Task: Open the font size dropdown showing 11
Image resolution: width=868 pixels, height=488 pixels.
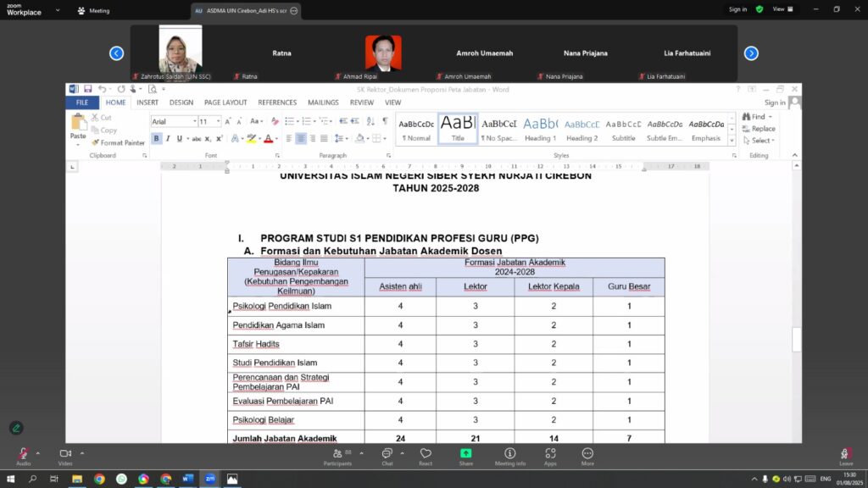Action: tap(219, 122)
